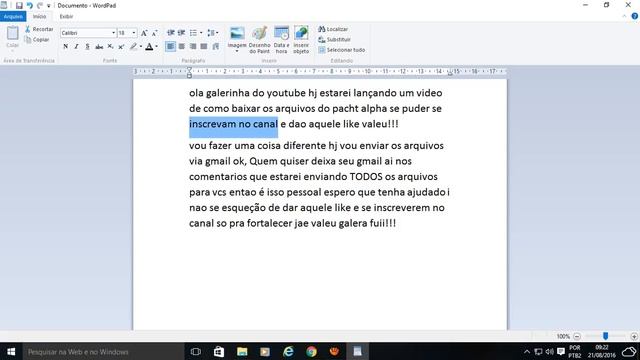Viewport: 640px width, 360px height.
Task: Toggle superscript formatting
Action: click(121, 47)
